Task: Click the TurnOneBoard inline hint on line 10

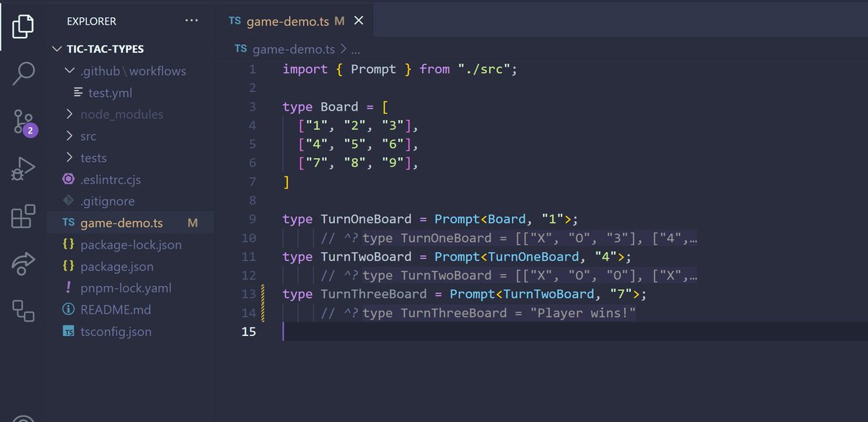Action: point(529,238)
